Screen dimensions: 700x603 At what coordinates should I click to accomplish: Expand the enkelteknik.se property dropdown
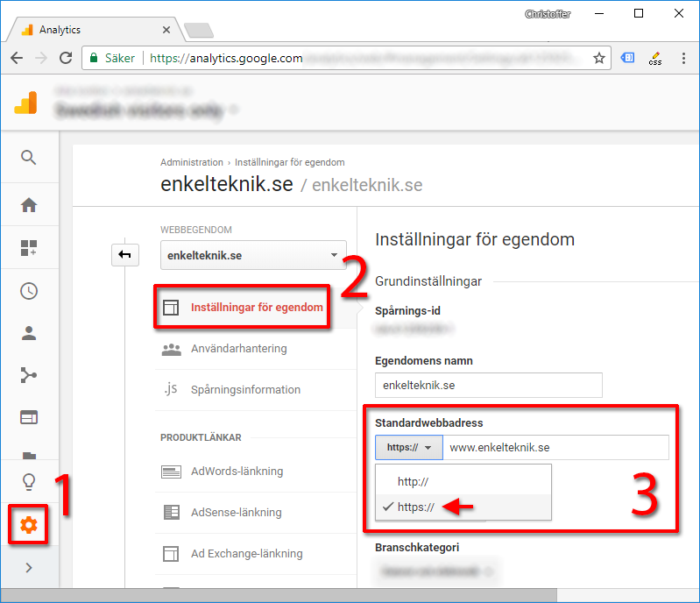click(253, 256)
